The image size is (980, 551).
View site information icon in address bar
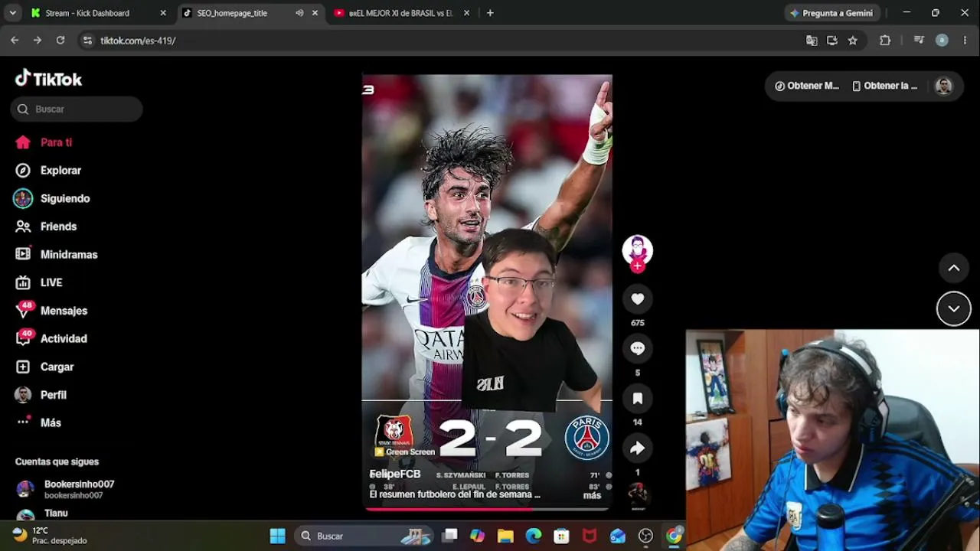[87, 41]
